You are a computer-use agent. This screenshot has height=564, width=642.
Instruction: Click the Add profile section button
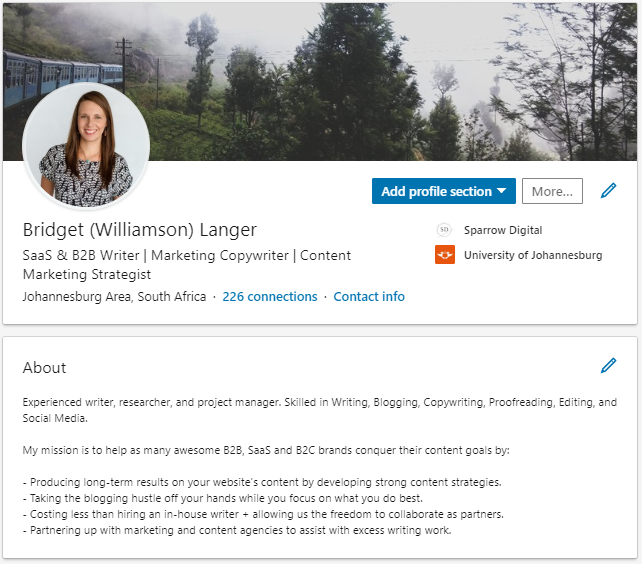(444, 191)
